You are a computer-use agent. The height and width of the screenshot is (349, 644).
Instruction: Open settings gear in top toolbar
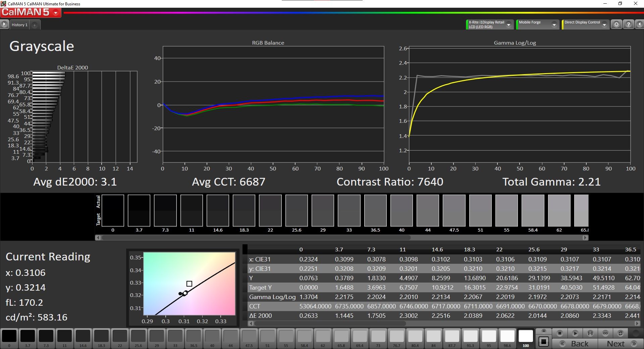click(616, 24)
